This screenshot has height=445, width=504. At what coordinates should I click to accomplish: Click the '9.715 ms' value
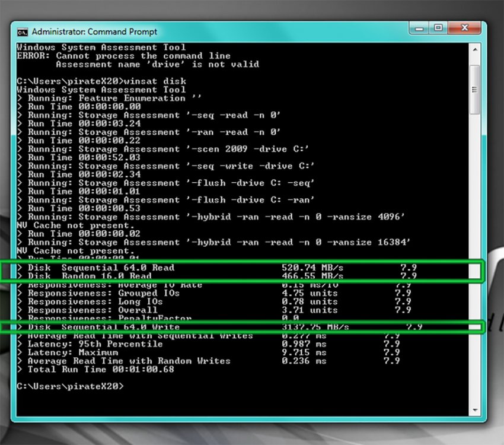pyautogui.click(x=304, y=352)
